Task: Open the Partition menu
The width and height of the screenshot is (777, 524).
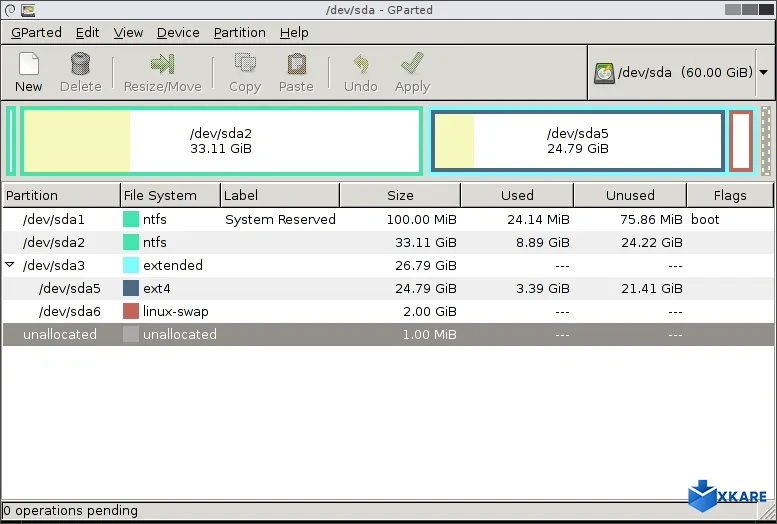Action: click(x=240, y=32)
